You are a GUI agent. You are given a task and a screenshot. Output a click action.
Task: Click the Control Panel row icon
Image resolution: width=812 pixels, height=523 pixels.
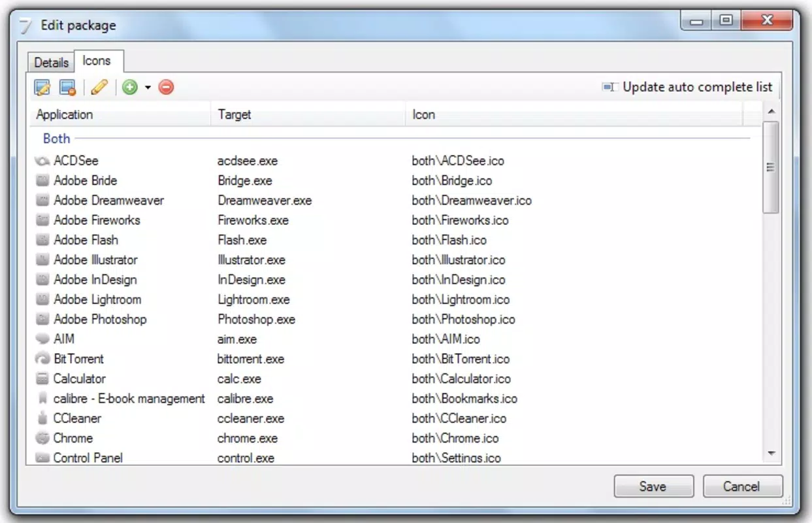coord(42,458)
